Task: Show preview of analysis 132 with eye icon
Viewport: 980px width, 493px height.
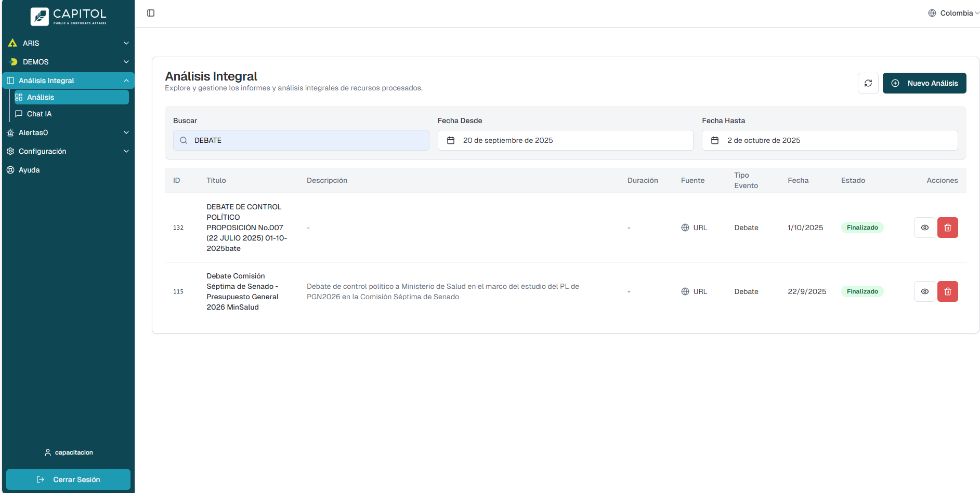Action: coord(924,227)
